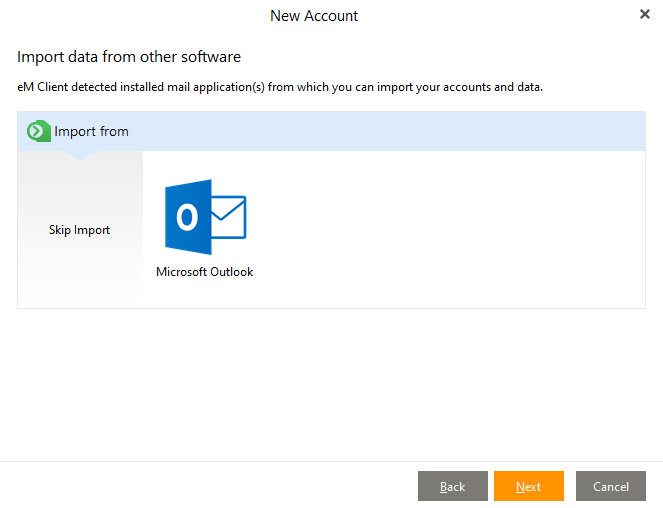Click the "Import data from other software" heading

tap(129, 57)
